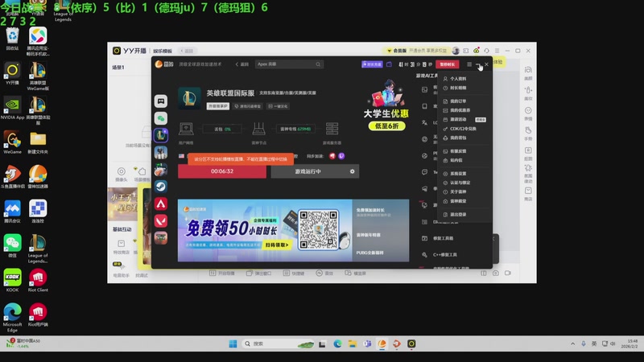The image size is (644, 362).
Task: Expand the system tray hidden icons chevron
Action: point(572,344)
